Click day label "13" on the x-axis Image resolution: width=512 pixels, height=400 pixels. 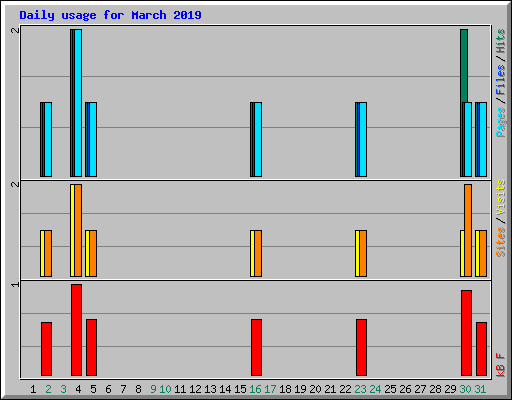210,389
